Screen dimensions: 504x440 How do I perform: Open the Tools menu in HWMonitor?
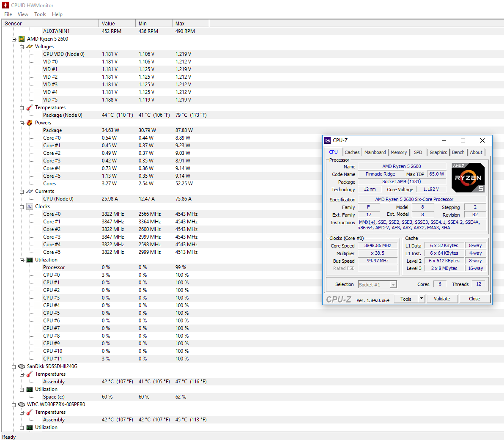tap(40, 14)
